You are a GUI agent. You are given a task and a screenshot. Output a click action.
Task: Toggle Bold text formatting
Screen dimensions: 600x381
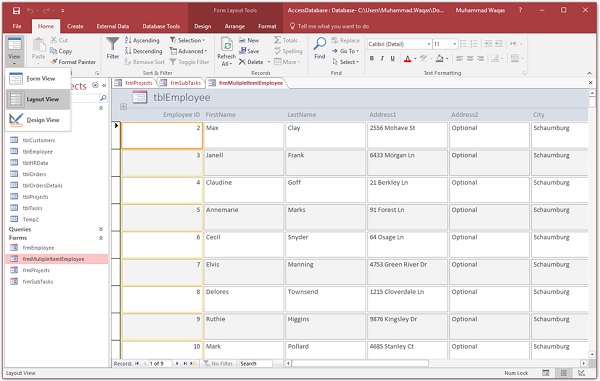click(x=372, y=59)
